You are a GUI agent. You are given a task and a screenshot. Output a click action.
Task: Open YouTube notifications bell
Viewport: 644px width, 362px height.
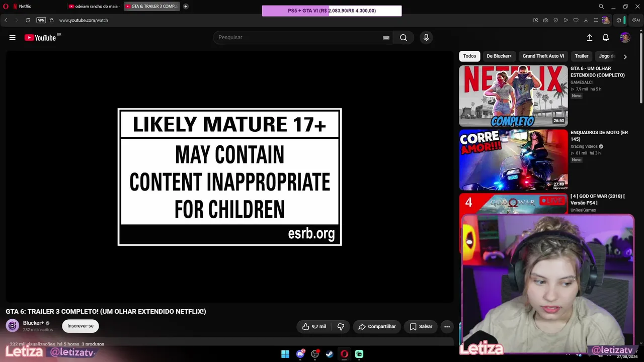point(606,38)
